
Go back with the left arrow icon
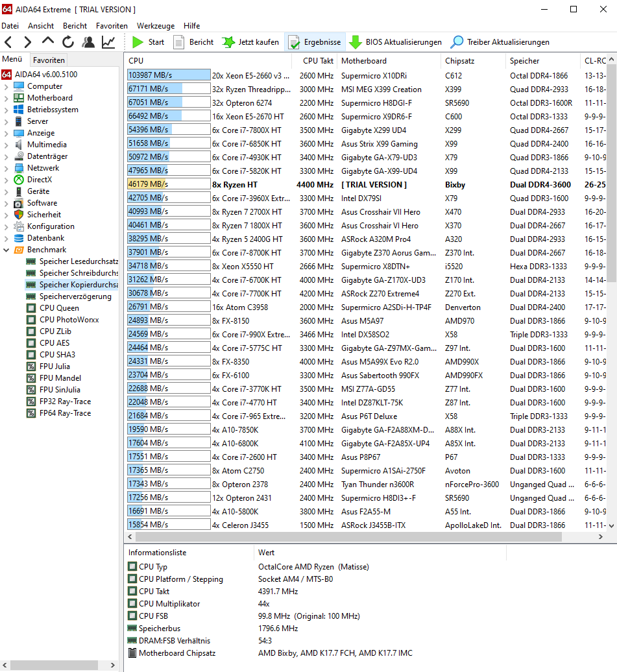pyautogui.click(x=8, y=42)
